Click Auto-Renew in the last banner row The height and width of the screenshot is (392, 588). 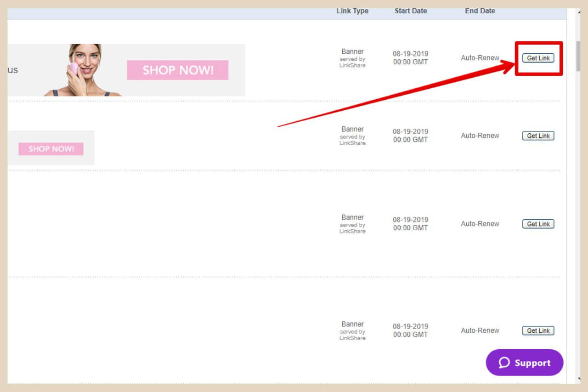[480, 330]
